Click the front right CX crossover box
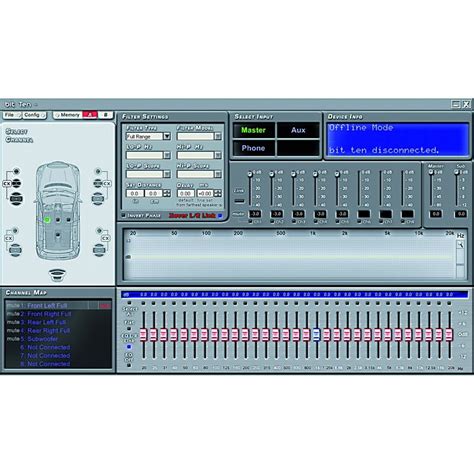474x474 pixels. pos(107,184)
